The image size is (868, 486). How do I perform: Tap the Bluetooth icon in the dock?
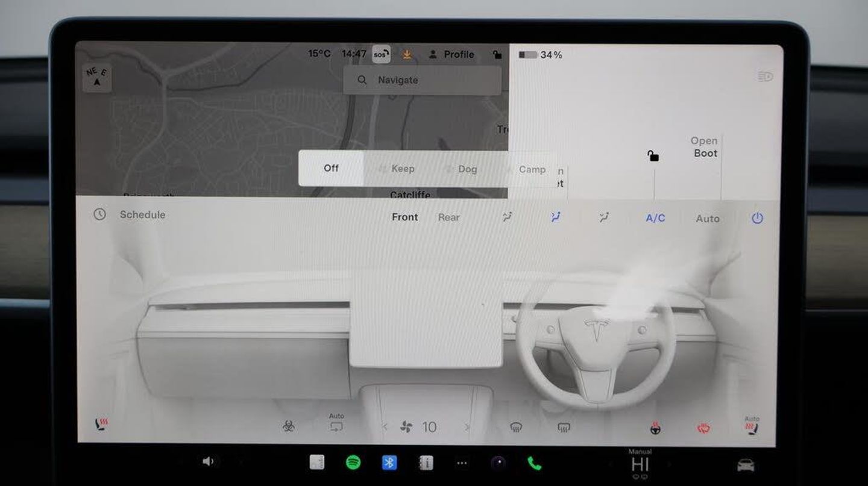click(x=389, y=463)
